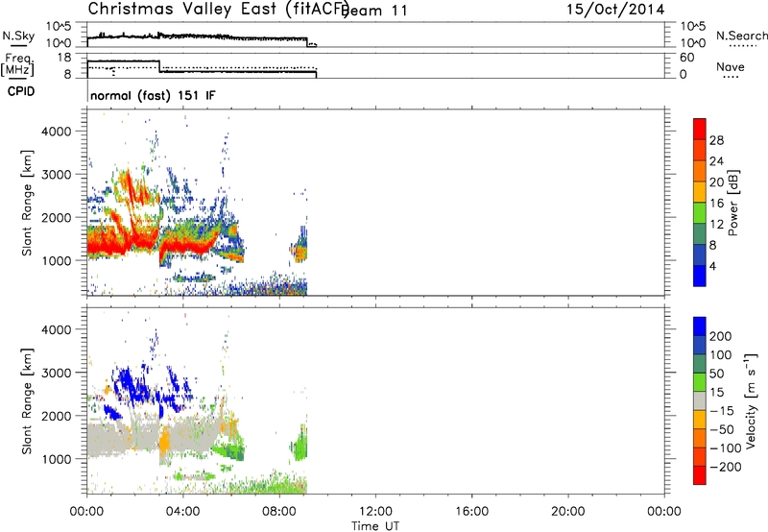Click the "16:00" time axis label
The image size is (768, 532).
(x=471, y=512)
